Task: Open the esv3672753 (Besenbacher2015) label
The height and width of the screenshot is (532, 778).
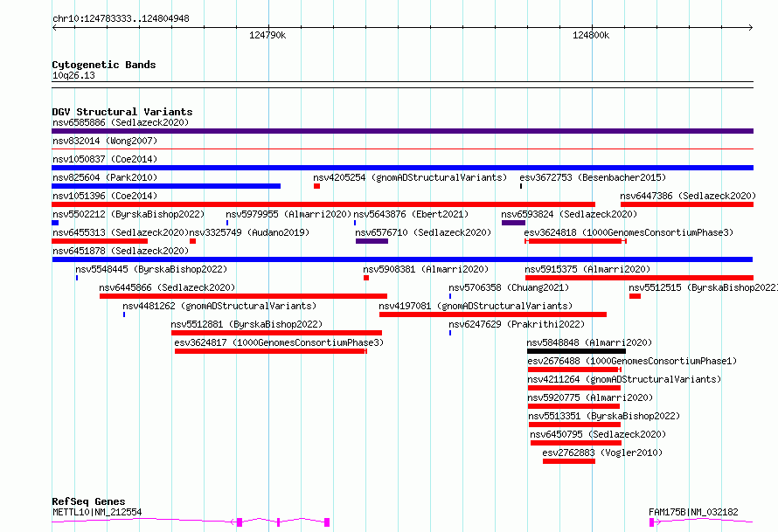Action: 593,177
